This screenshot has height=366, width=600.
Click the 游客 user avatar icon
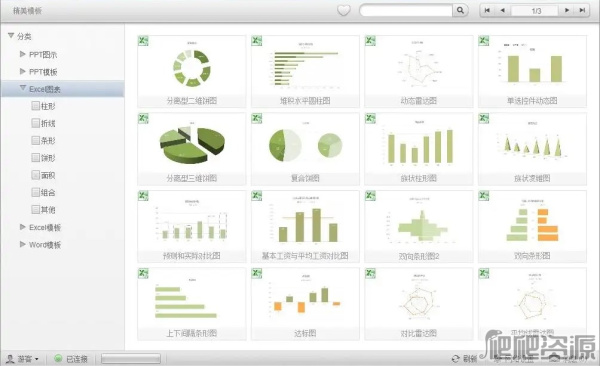coord(10,359)
